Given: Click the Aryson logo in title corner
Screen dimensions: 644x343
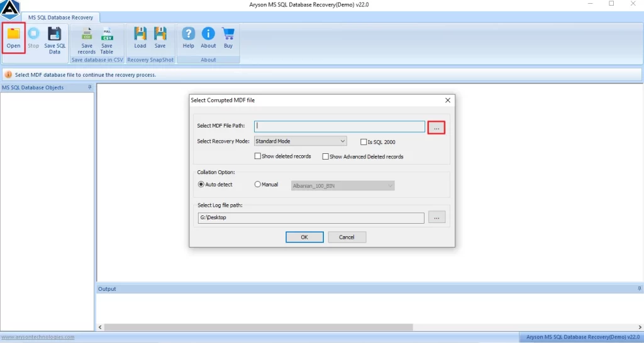Looking at the screenshot, I should pyautogui.click(x=10, y=9).
